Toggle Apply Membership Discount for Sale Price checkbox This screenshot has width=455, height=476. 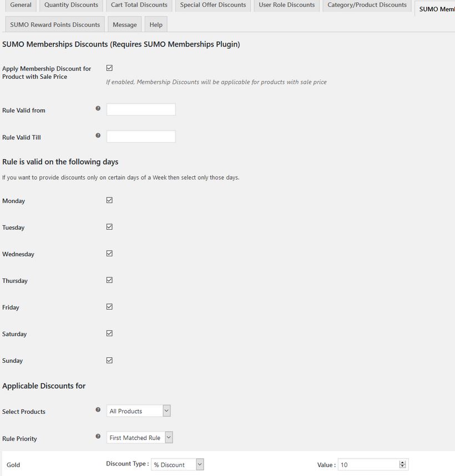click(109, 68)
